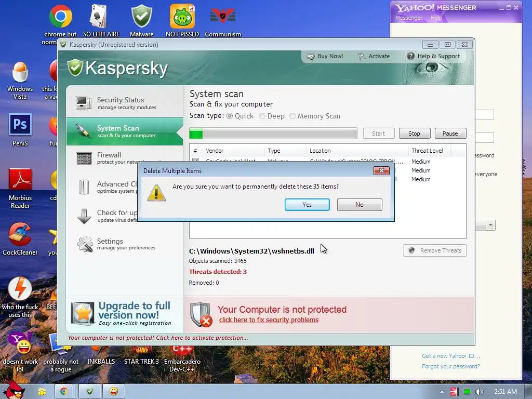The image size is (532, 399).
Task: Open the Yahoo 'doesn't work lol' icon
Action: 20,343
